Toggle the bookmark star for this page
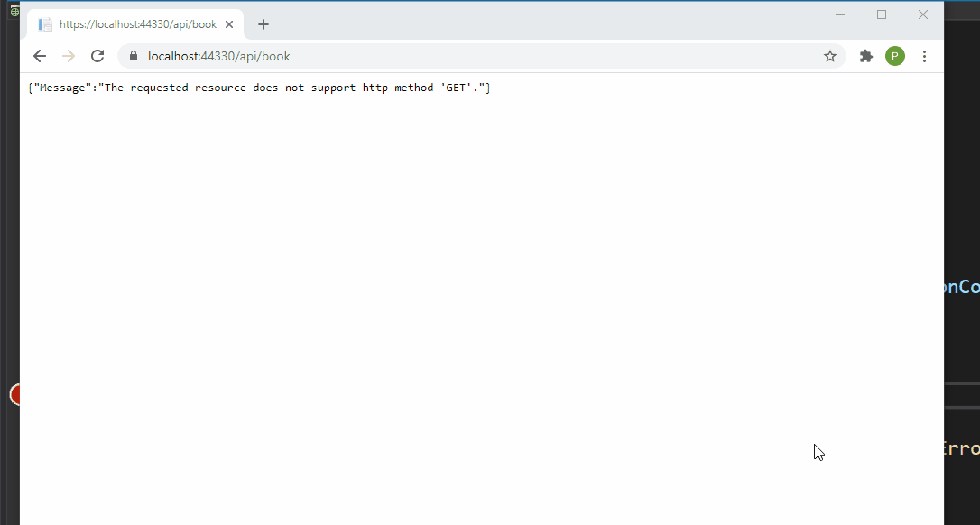This screenshot has width=980, height=525. point(829,55)
